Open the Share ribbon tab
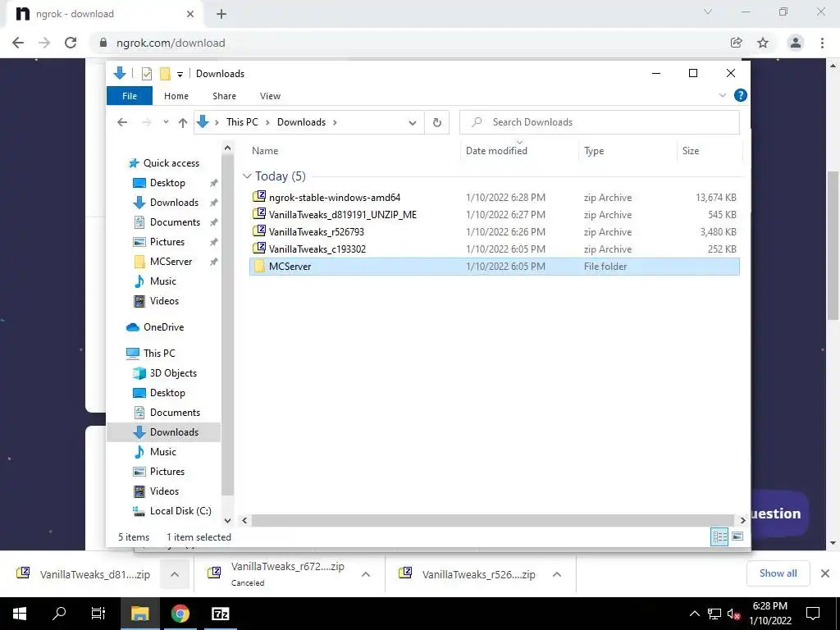The image size is (840, 630). [224, 96]
